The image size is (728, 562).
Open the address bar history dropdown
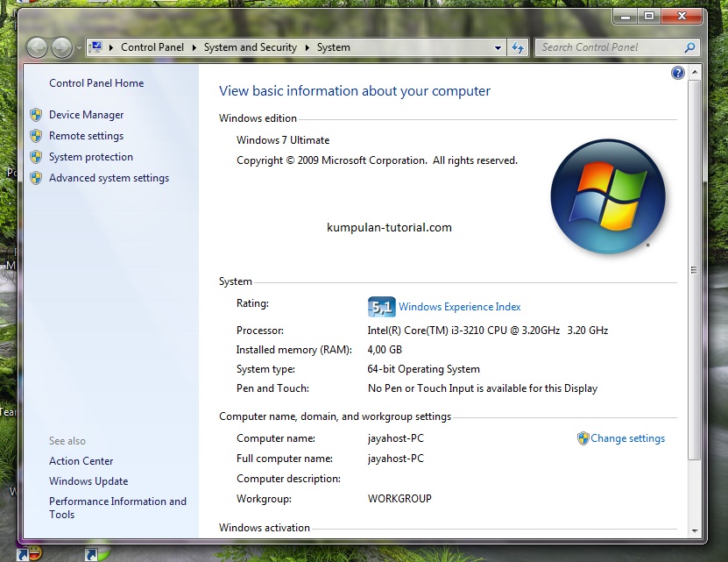(x=498, y=47)
